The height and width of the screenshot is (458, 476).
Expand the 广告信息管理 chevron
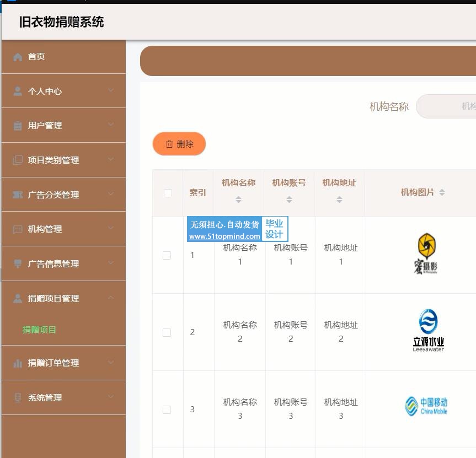(x=111, y=263)
